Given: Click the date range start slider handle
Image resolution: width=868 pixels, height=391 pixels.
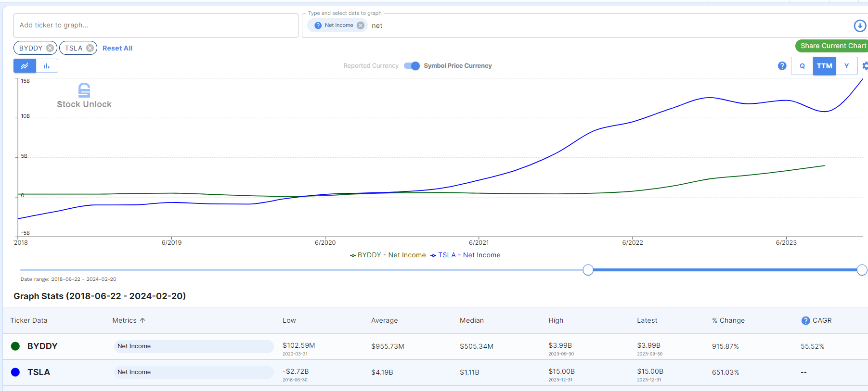Looking at the screenshot, I should pyautogui.click(x=588, y=270).
